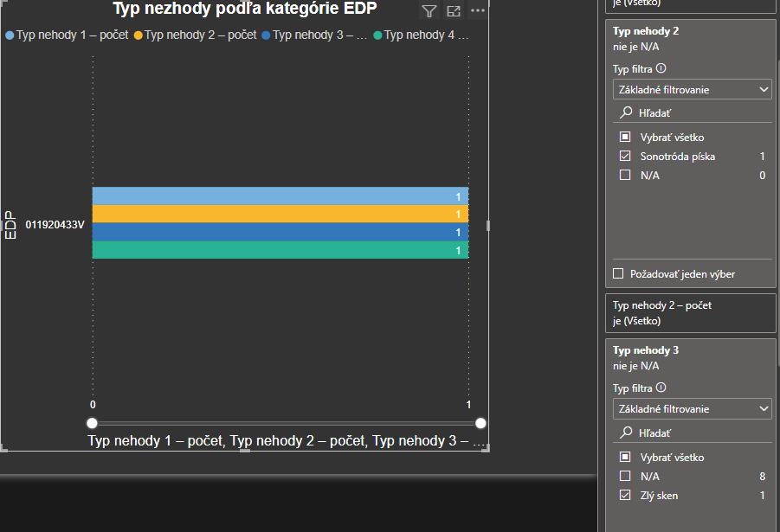Screen dimensions: 780x532
Task: Select Typ nehody 4 legend item
Action: pos(421,35)
